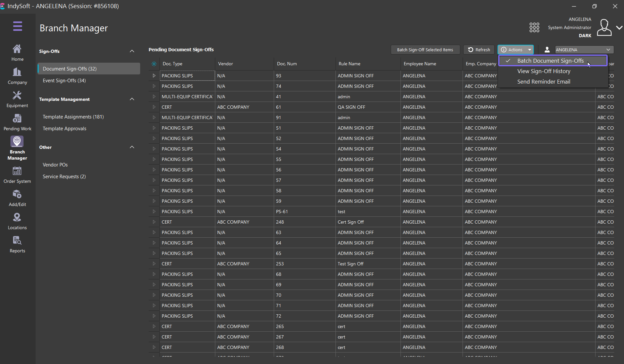The width and height of the screenshot is (624, 364).
Task: Open Pending Work section
Action: click(x=17, y=122)
